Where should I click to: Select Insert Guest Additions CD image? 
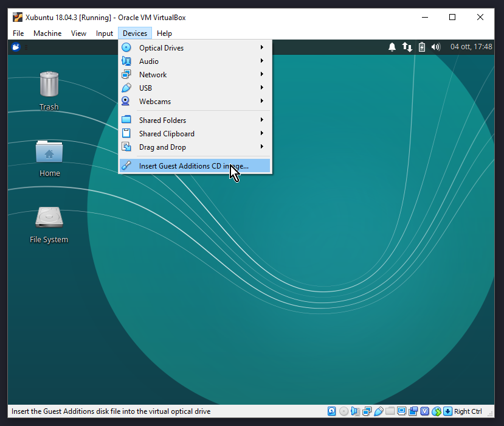click(195, 166)
